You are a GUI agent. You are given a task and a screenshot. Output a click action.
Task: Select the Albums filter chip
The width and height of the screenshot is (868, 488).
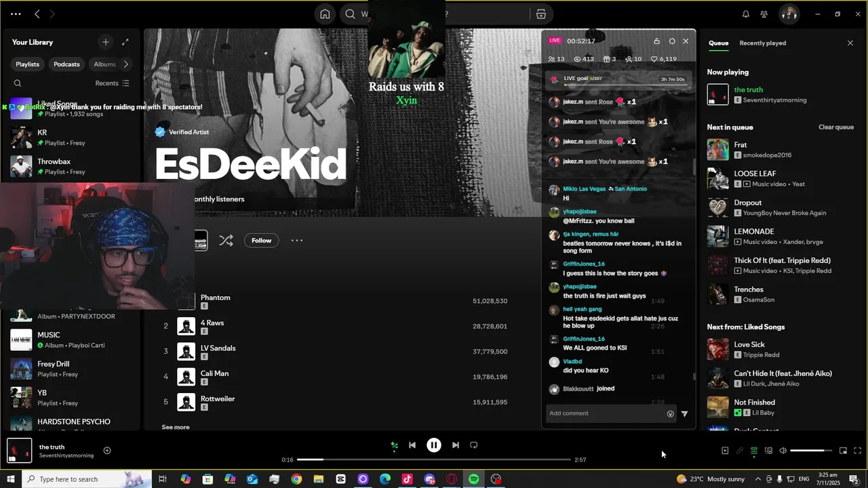[x=104, y=64]
